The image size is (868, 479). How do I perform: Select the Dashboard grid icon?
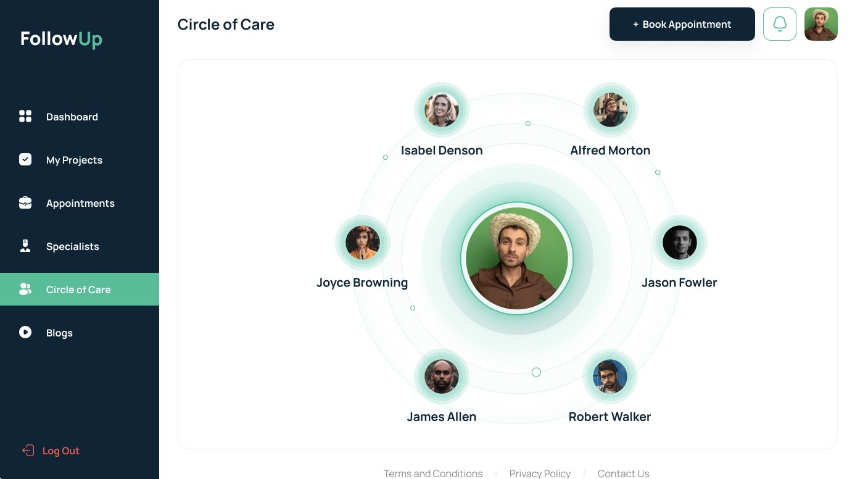[25, 116]
